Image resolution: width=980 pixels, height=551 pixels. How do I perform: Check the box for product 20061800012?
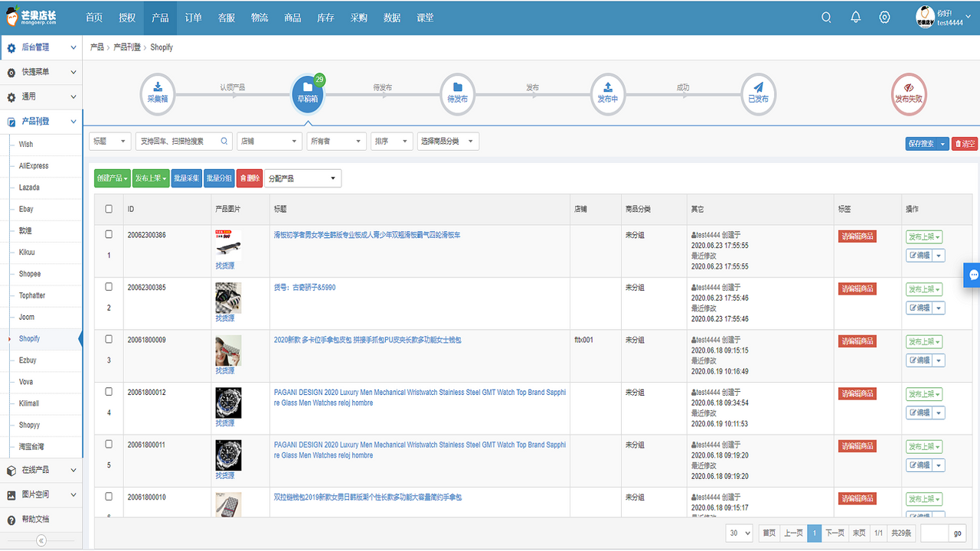[109, 392]
